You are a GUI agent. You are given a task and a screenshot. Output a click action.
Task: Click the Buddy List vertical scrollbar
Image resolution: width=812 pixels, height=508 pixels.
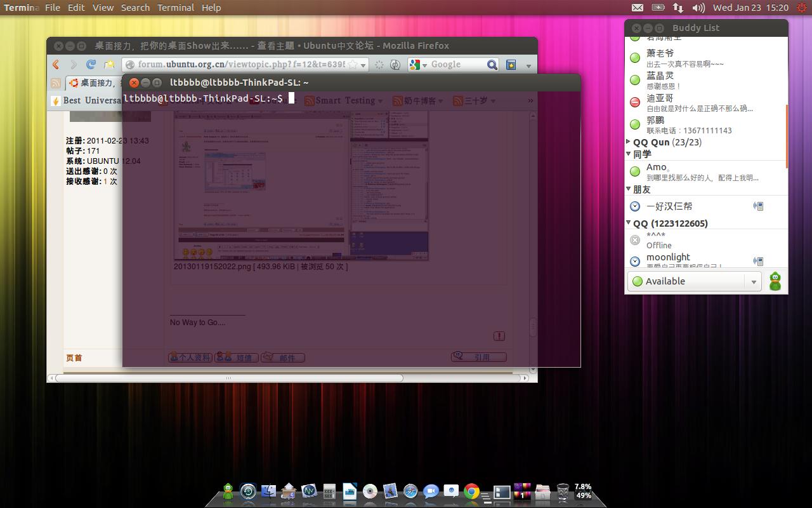coord(786,137)
